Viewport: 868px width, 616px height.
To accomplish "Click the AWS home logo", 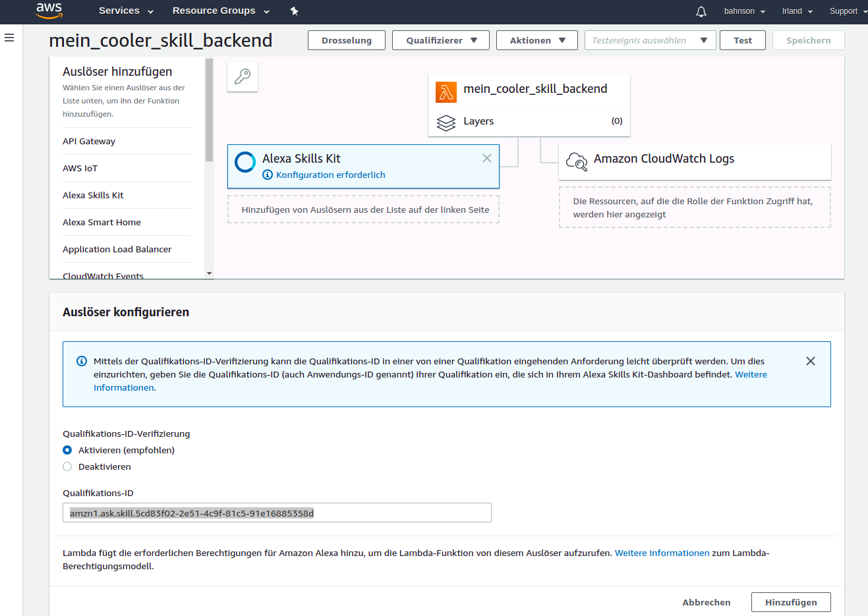I will coord(49,11).
